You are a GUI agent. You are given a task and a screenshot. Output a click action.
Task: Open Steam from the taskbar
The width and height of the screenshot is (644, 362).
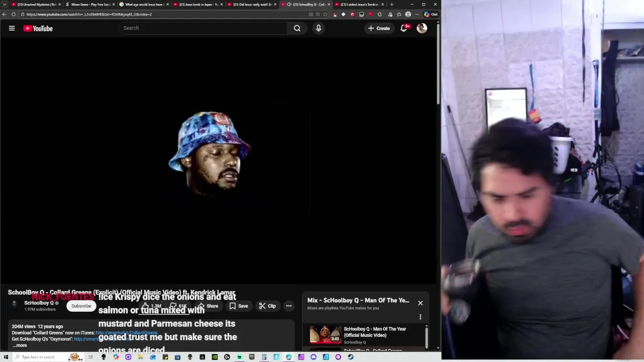coord(350,357)
